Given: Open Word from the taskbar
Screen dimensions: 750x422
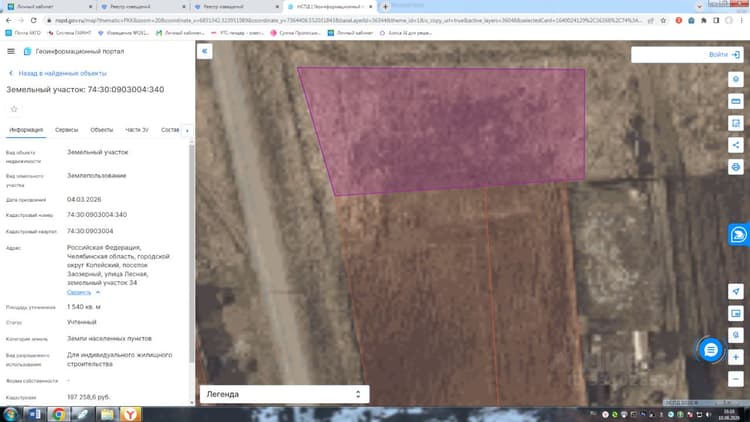Looking at the screenshot, I should click(x=35, y=414).
